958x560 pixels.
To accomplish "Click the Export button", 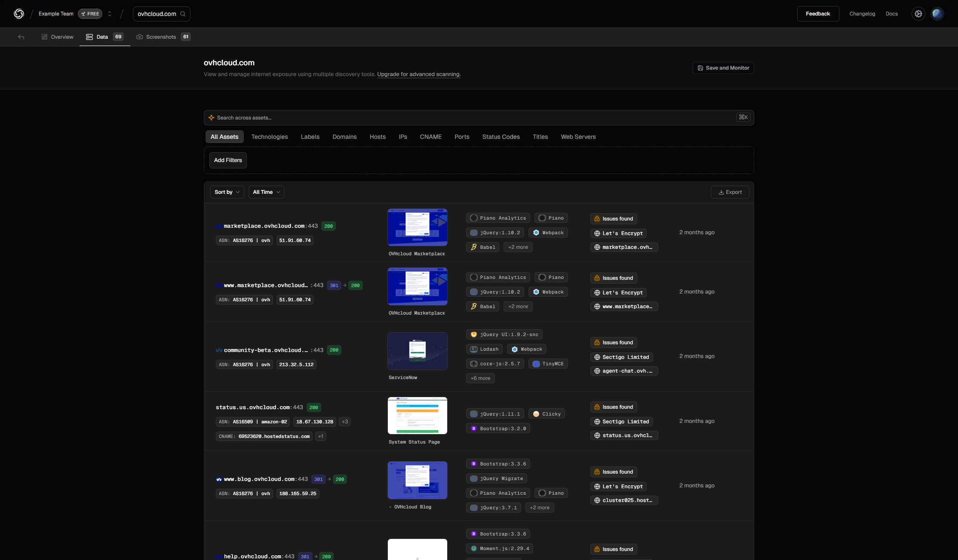I will point(730,192).
